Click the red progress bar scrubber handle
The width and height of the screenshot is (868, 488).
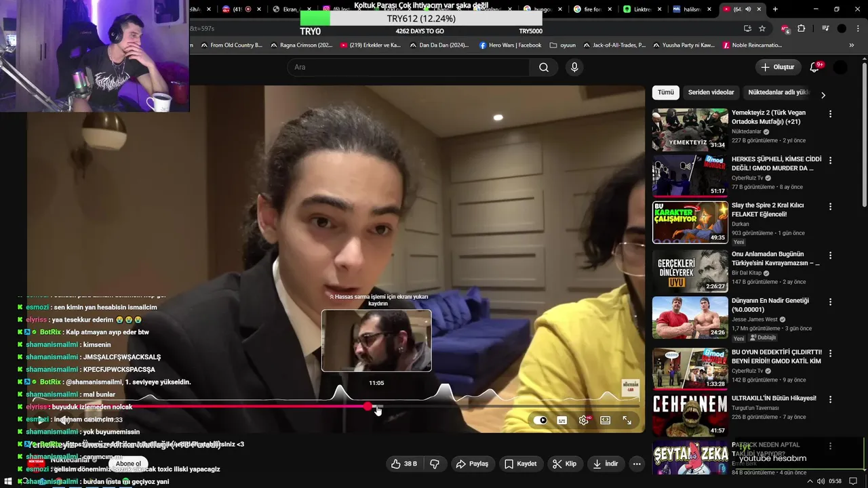coord(368,407)
